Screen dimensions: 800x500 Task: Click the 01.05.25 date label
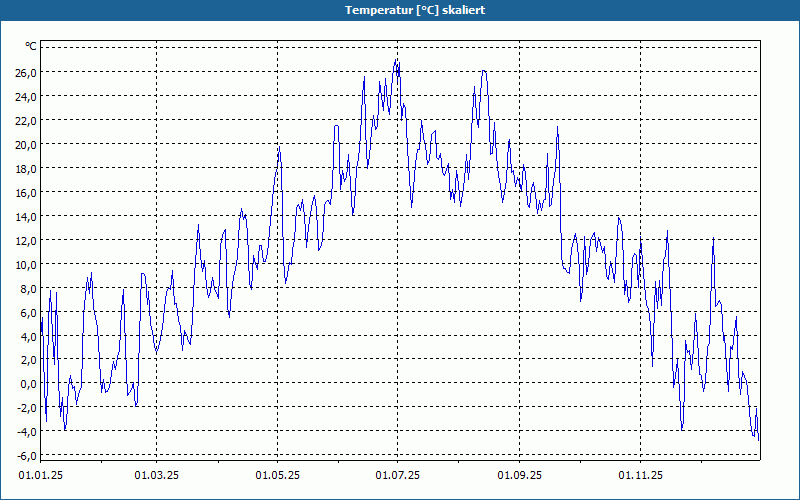[278, 476]
